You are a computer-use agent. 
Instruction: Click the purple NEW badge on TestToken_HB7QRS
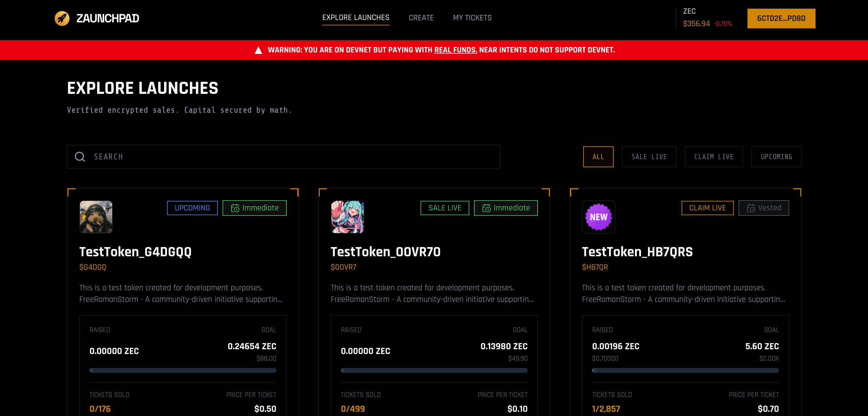pos(598,217)
